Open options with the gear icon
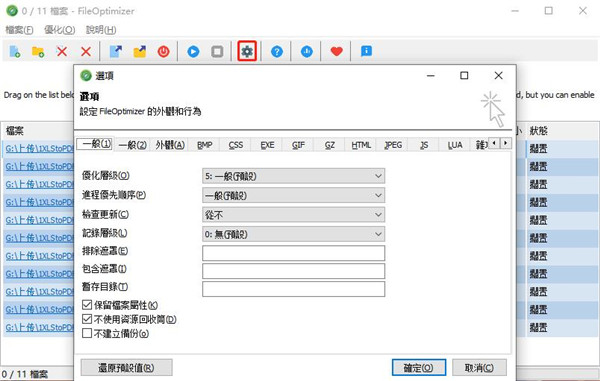 (x=247, y=51)
